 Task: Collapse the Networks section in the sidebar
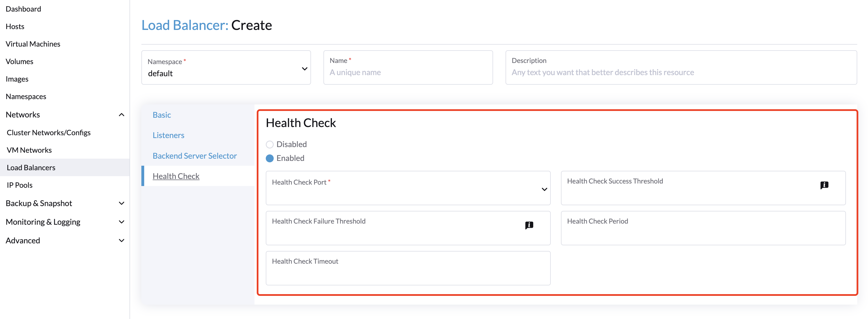coord(121,114)
